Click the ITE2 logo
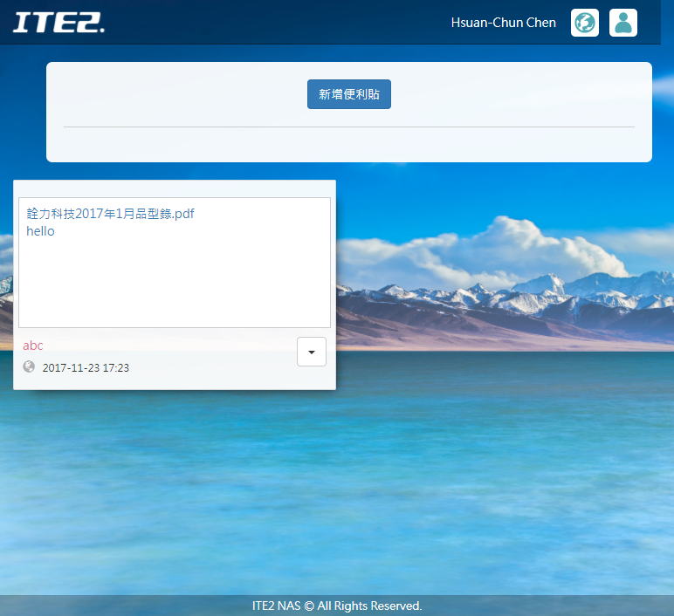This screenshot has height=616, width=674. tap(58, 23)
